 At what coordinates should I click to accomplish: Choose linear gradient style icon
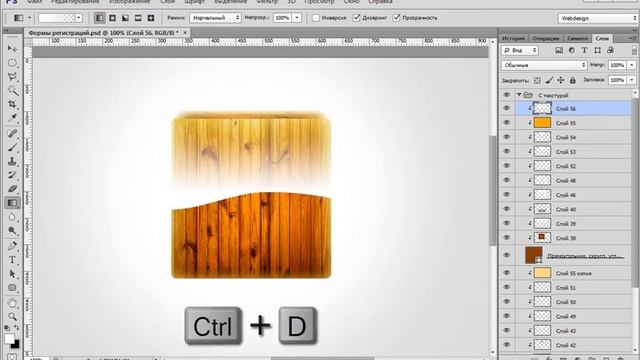[x=100, y=18]
